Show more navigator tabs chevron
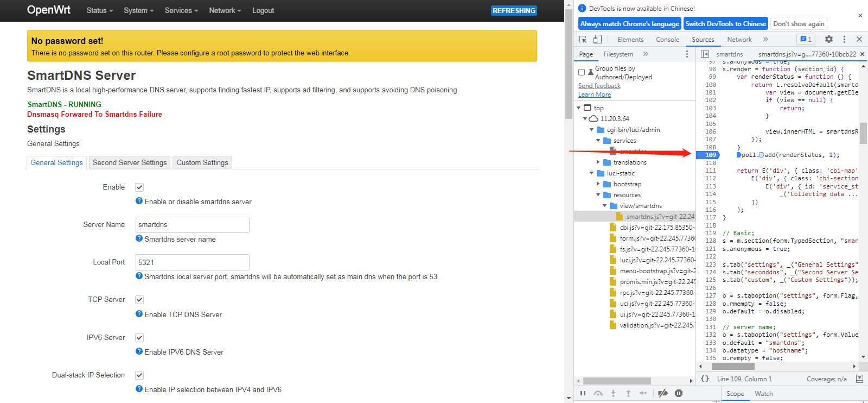 click(x=646, y=54)
